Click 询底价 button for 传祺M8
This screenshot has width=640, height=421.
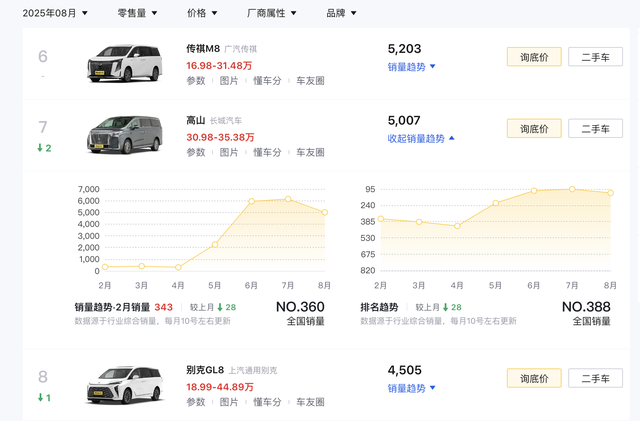pyautogui.click(x=534, y=57)
